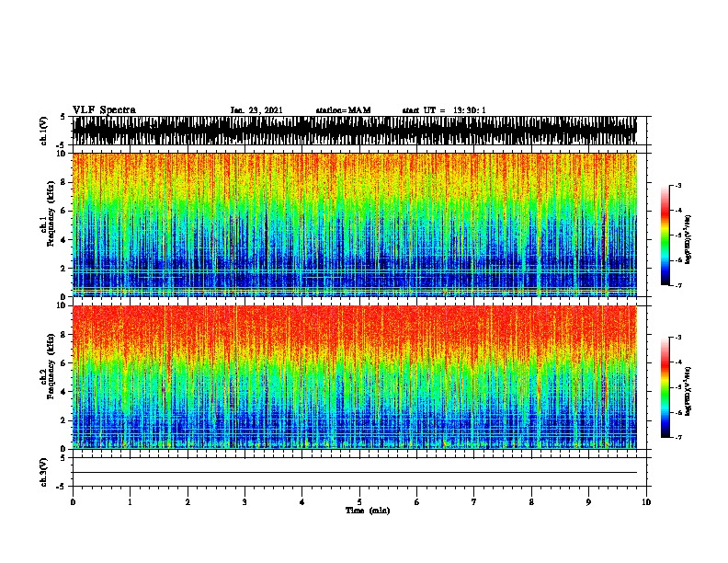Click the ch.3(V) axis label
The image size is (728, 563).
(x=44, y=472)
